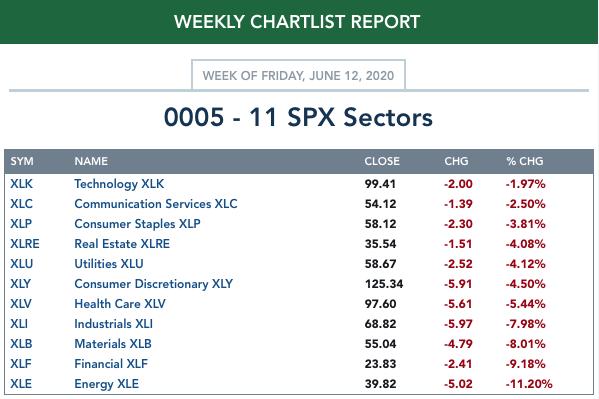Open Real Estate XLRE link
The height and width of the screenshot is (399, 599).
[122, 243]
